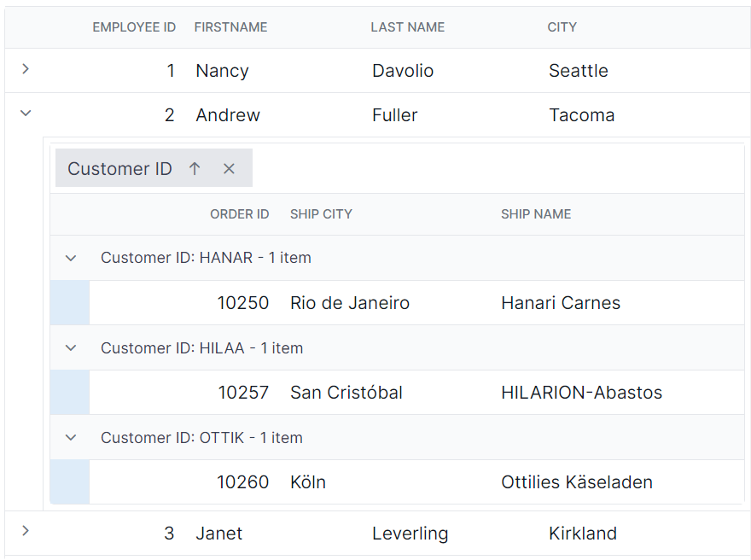Expand the Janet Leverling employee row
This screenshot has width=751, height=560.
coord(26,531)
